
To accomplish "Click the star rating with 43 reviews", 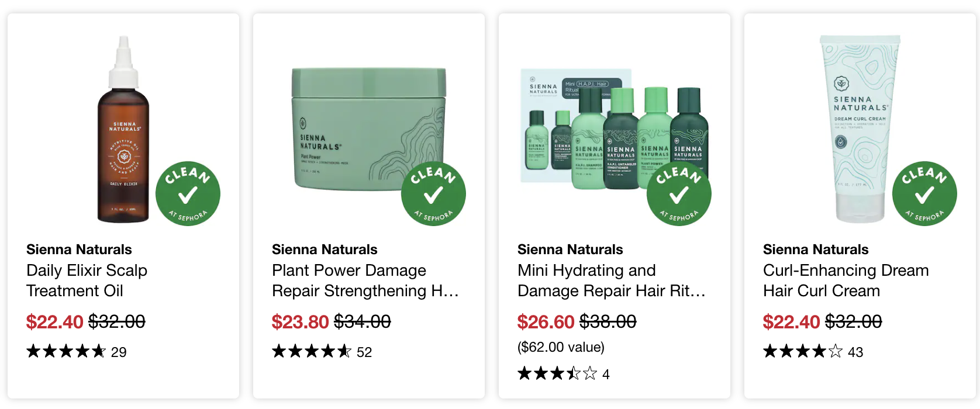I will (x=813, y=352).
